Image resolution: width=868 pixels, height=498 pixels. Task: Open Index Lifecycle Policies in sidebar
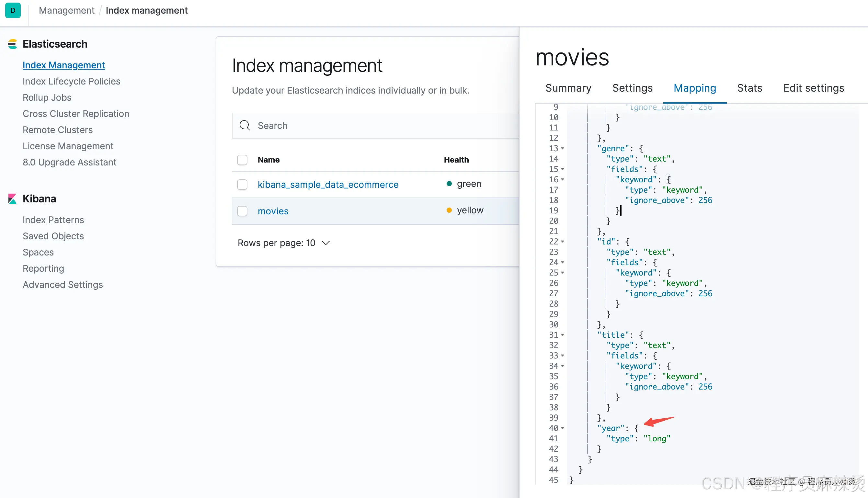coord(72,81)
